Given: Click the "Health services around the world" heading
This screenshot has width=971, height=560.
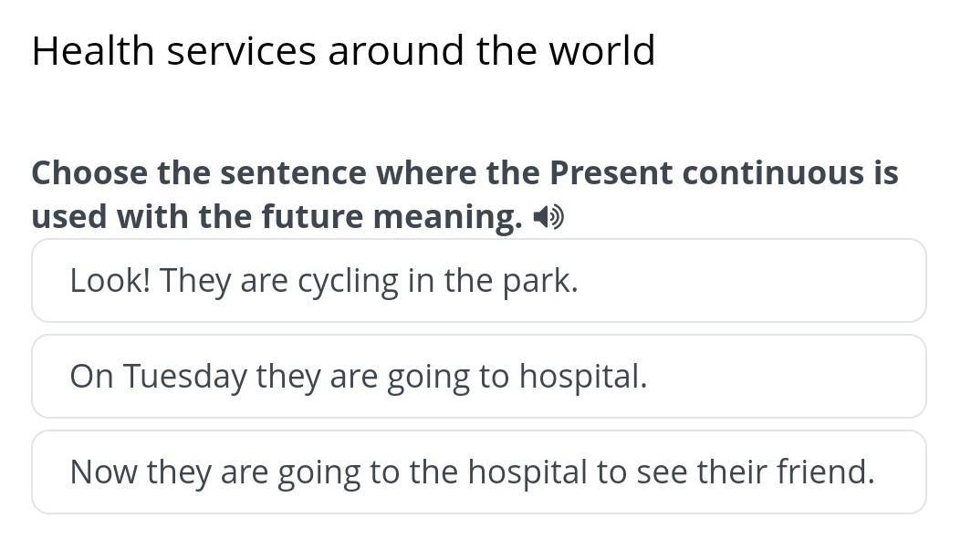Looking at the screenshot, I should point(343,50).
